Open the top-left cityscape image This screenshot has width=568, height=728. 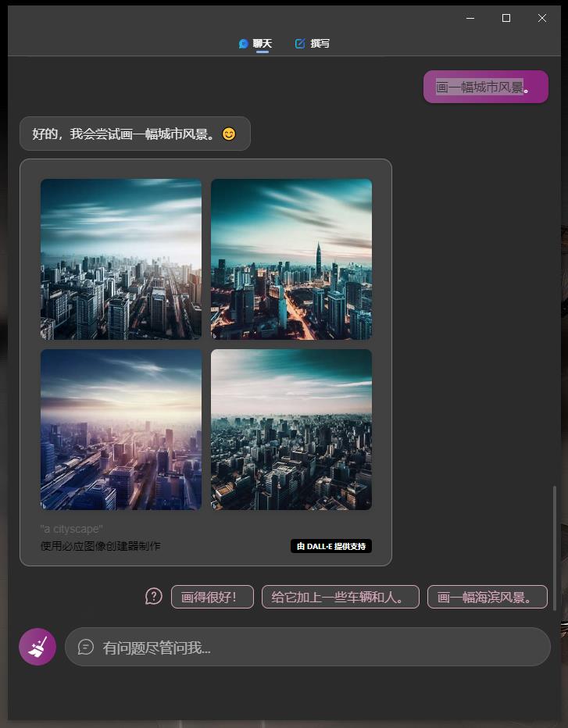[x=121, y=259]
